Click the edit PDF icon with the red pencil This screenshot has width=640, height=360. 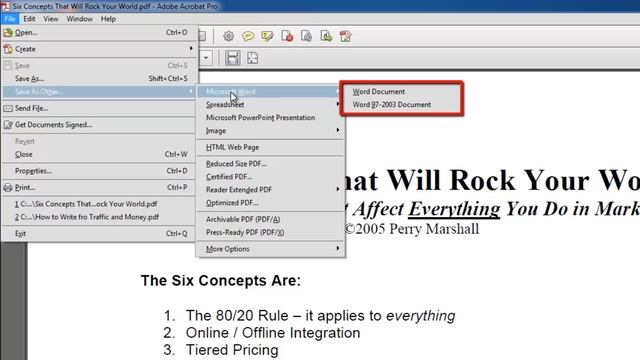click(x=345, y=36)
